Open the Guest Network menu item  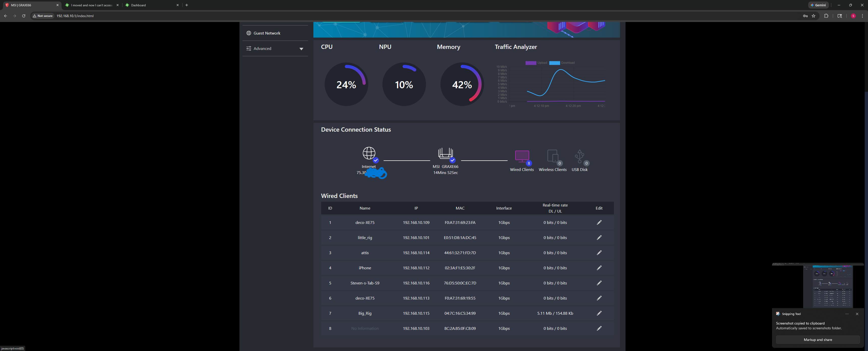[x=266, y=33]
